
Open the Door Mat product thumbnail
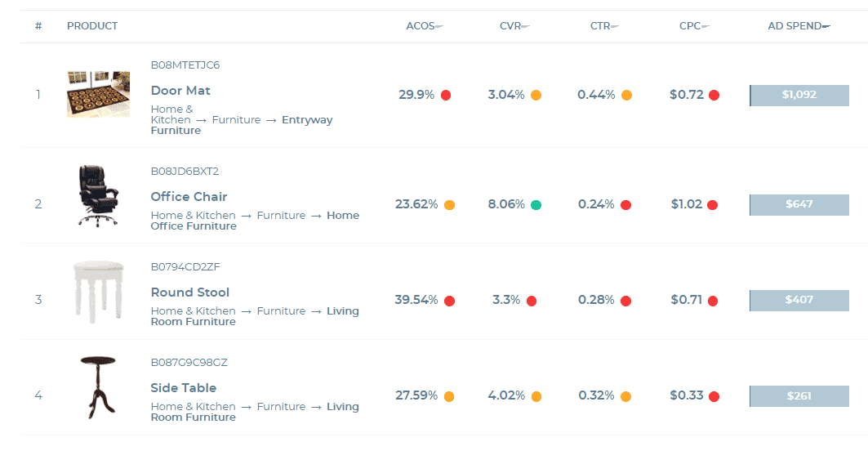point(98,94)
